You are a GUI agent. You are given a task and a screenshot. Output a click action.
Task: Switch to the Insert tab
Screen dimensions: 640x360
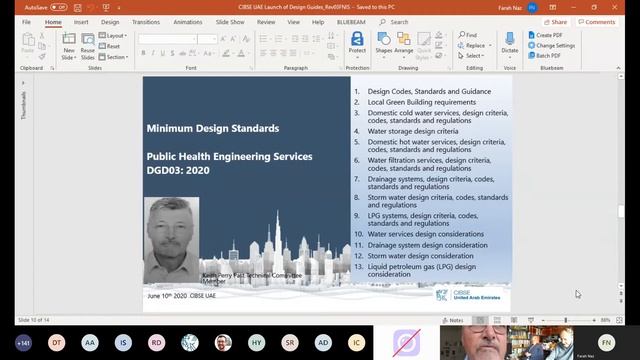click(81, 22)
